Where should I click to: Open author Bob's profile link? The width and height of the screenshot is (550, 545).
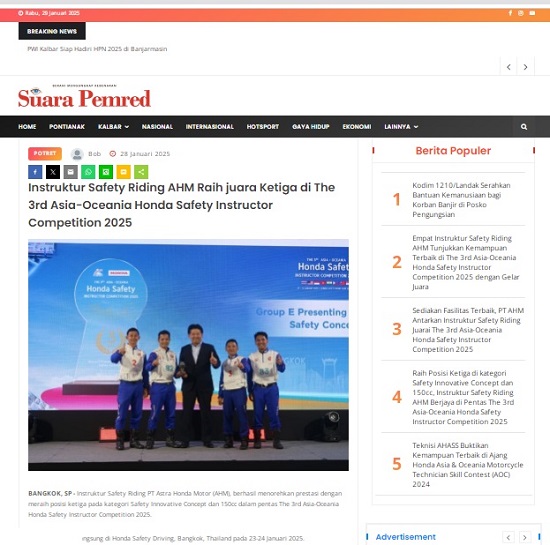pos(94,154)
